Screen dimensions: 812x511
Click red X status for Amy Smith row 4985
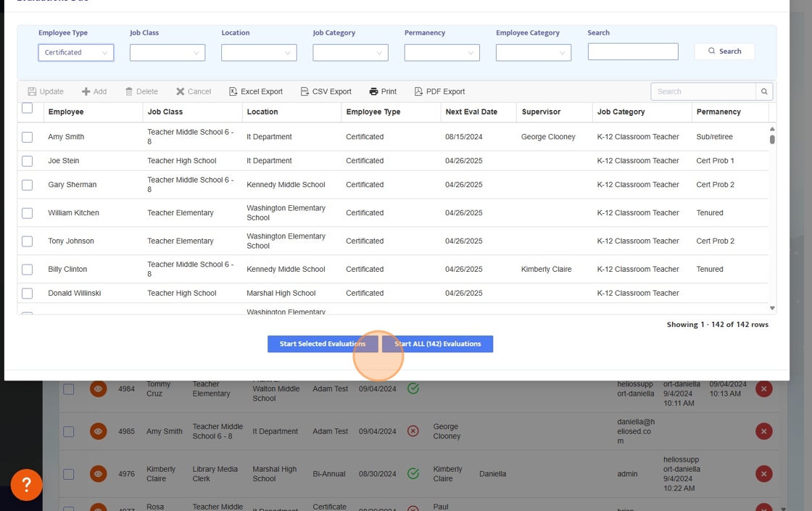tap(413, 431)
